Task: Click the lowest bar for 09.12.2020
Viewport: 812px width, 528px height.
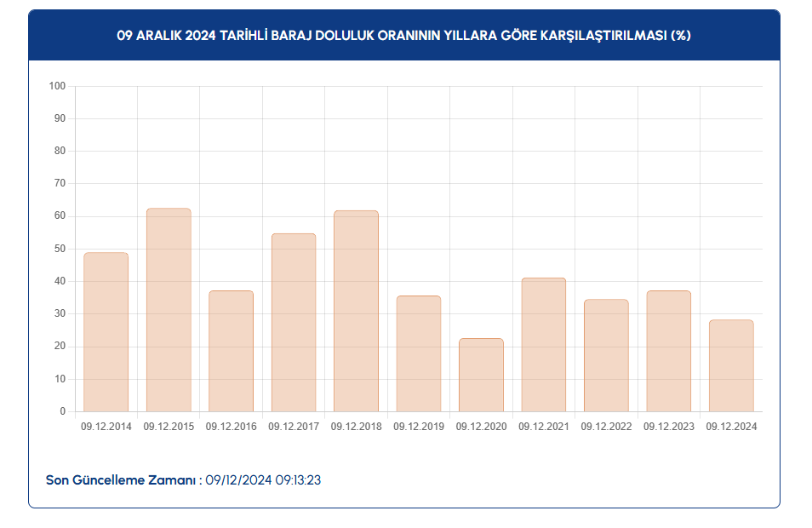Action: coord(481,376)
